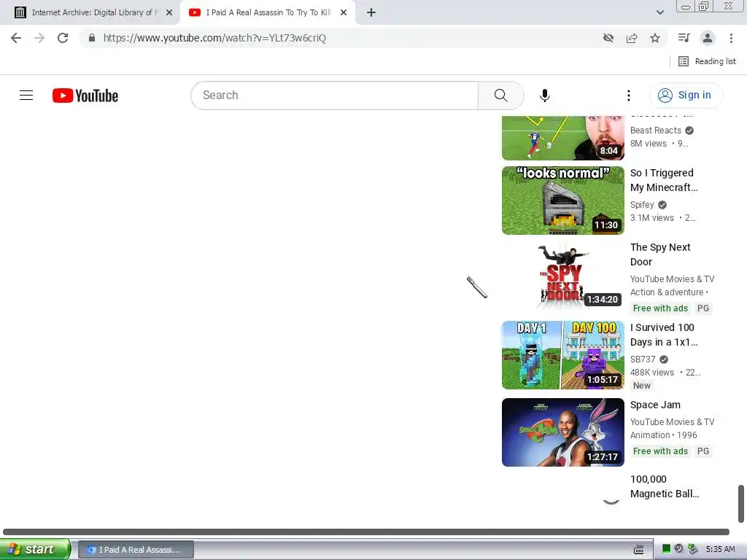Open YouTube settings three-dot menu
Image resolution: width=747 pixels, height=560 pixels.
pos(628,96)
